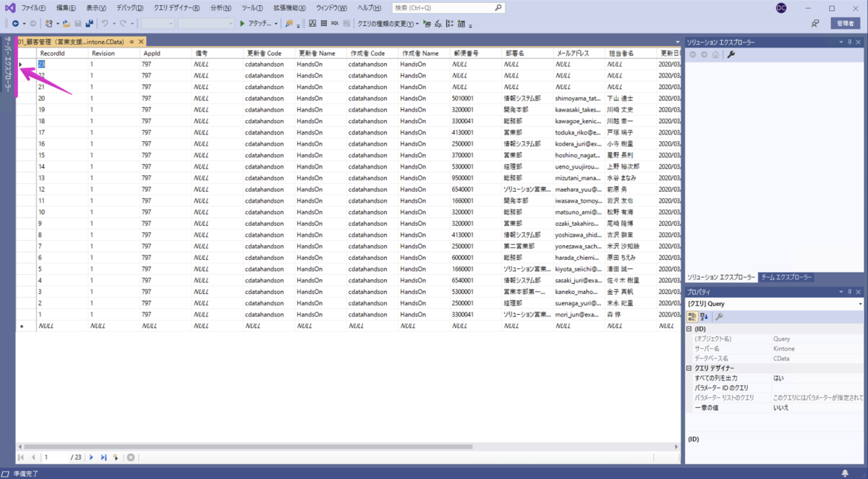Close the 01_顧客管理 document tab
The height and width of the screenshot is (479, 868).
141,42
